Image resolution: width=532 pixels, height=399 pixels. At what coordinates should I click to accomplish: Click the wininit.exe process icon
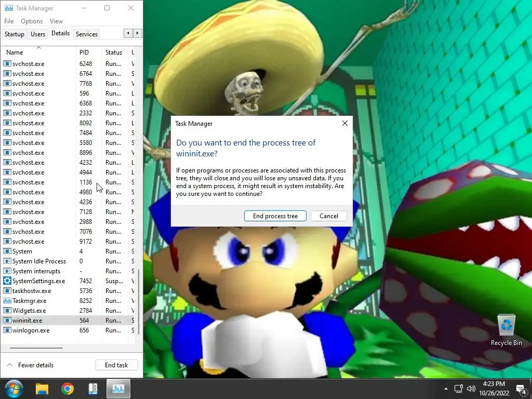(7, 320)
